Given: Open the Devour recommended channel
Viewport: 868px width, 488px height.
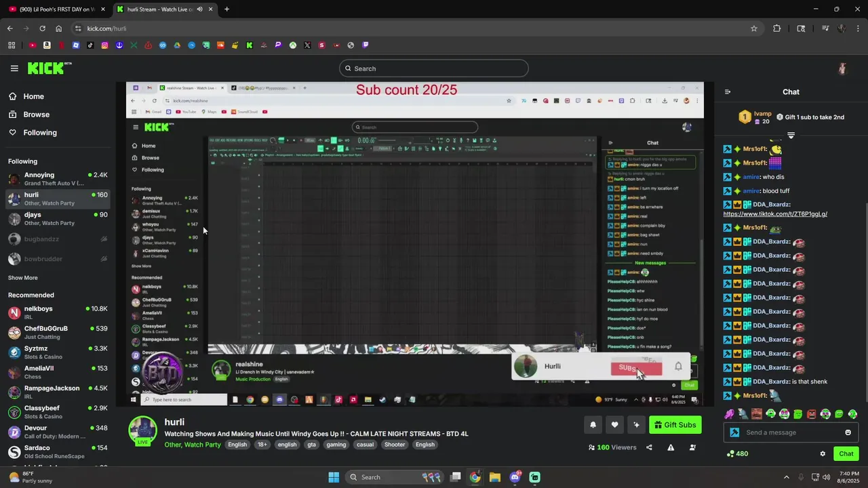Looking at the screenshot, I should (x=57, y=432).
